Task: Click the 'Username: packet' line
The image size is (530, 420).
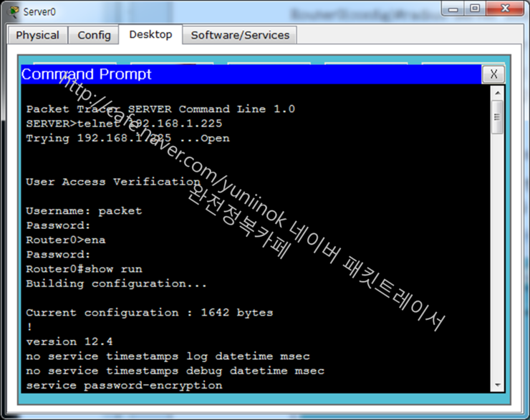Action: pos(84,210)
